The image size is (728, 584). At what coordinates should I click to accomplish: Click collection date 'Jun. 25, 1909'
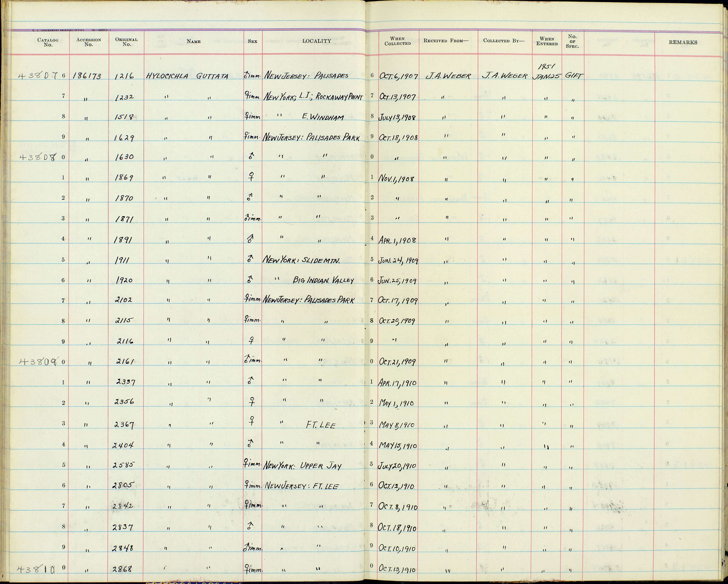[x=398, y=281]
